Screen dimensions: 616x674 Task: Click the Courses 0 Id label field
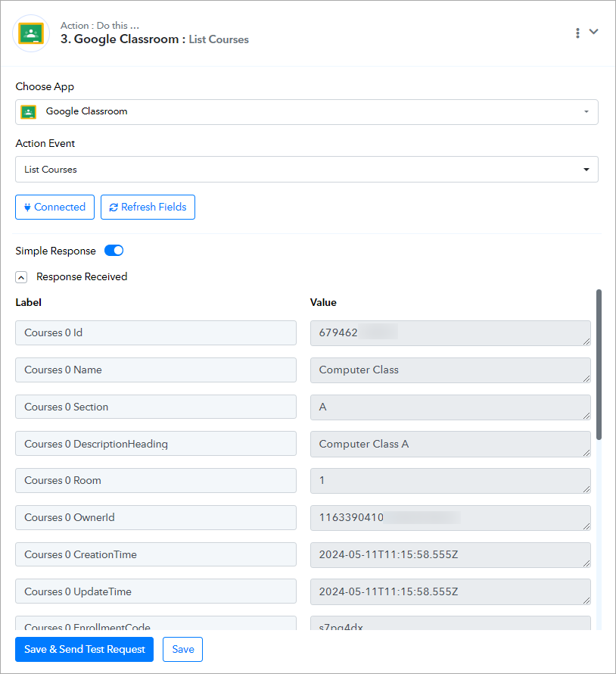pos(156,332)
